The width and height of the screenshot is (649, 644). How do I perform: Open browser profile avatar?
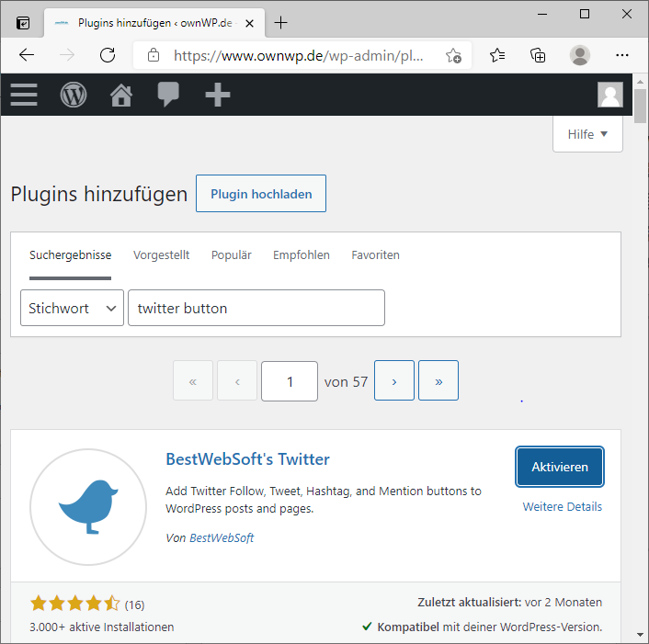click(579, 55)
